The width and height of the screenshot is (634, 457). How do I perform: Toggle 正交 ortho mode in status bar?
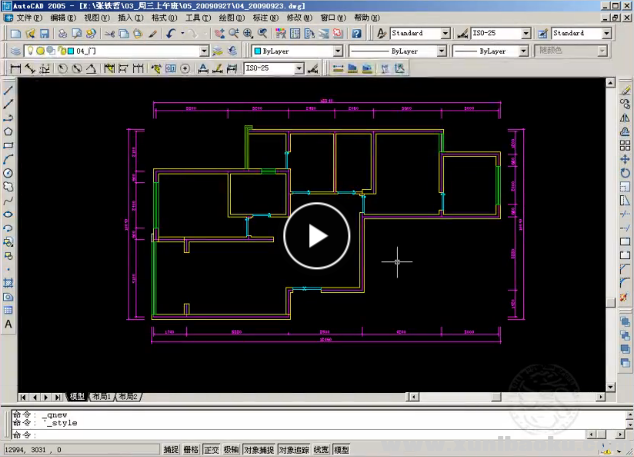(x=211, y=450)
